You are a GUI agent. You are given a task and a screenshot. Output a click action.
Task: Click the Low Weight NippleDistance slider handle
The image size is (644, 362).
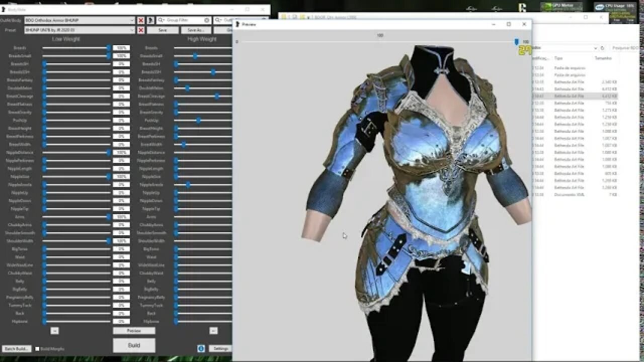coord(109,152)
